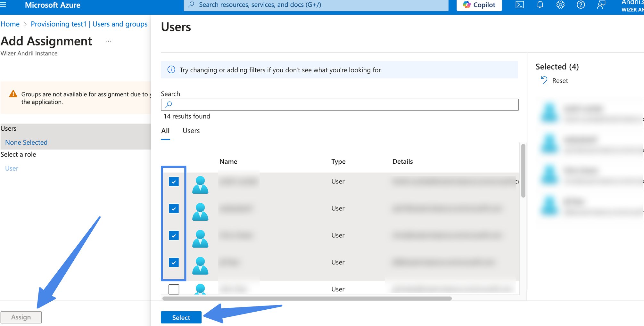This screenshot has width=644, height=326.
Task: Click the first avatar in Selected panel
Action: click(549, 113)
